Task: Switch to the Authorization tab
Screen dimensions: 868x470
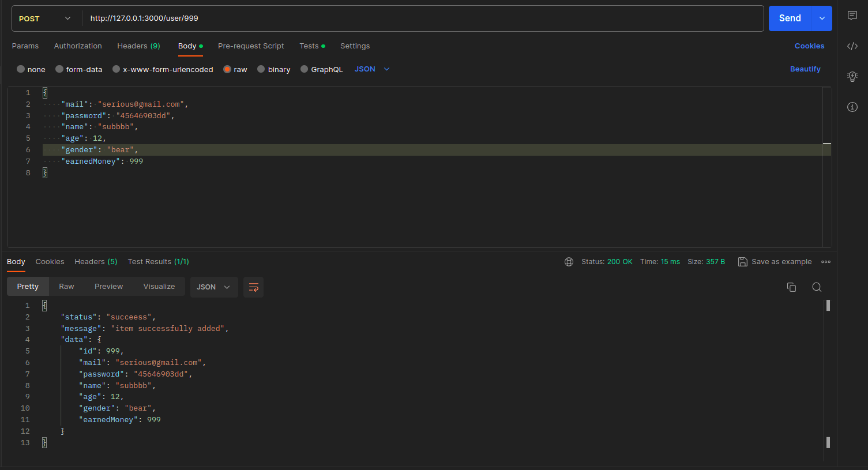Action: pos(78,46)
